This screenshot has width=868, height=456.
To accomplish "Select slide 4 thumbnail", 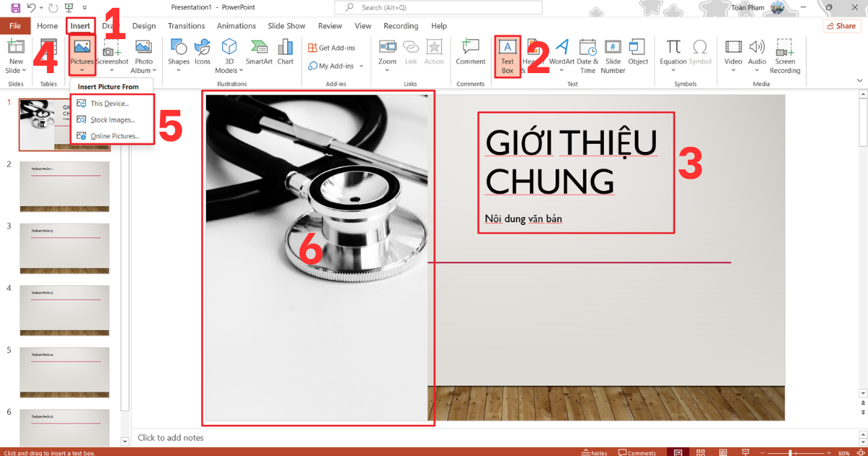I will click(64, 311).
